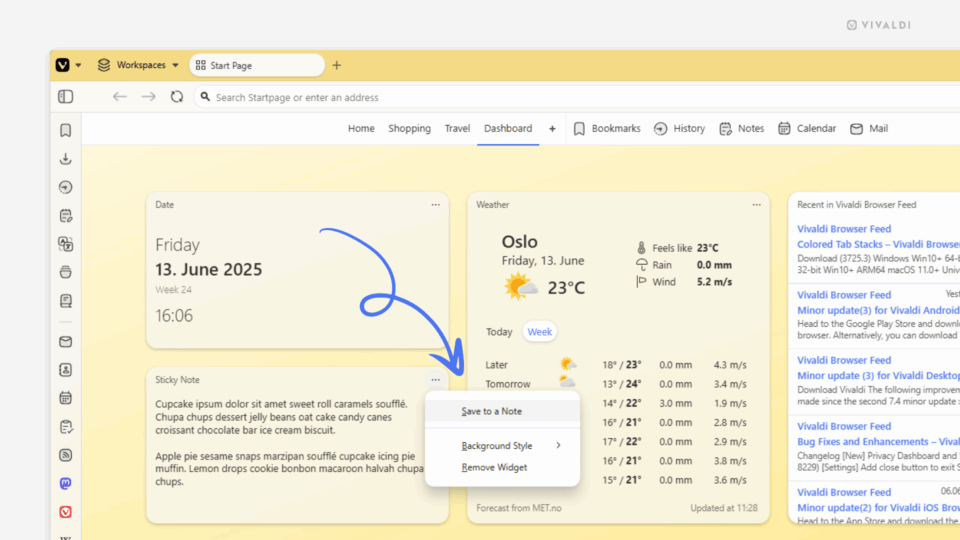The height and width of the screenshot is (540, 960).
Task: Open the Home speed dial tab
Action: click(x=361, y=129)
